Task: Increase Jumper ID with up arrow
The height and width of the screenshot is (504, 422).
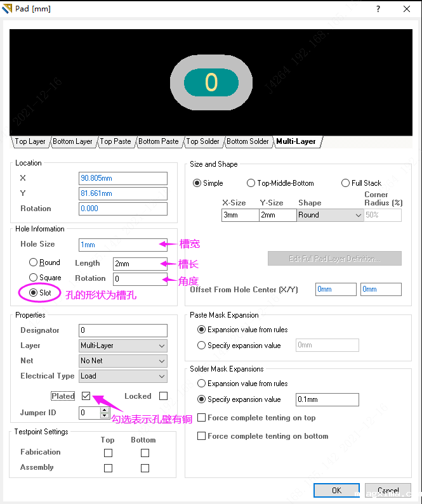Action: 105,410
